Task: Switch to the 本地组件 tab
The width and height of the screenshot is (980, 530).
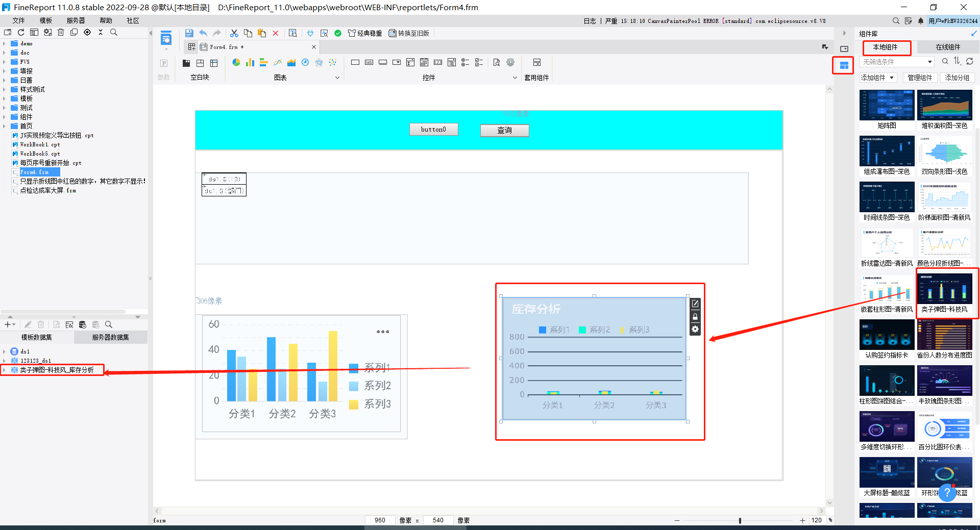Action: 886,47
